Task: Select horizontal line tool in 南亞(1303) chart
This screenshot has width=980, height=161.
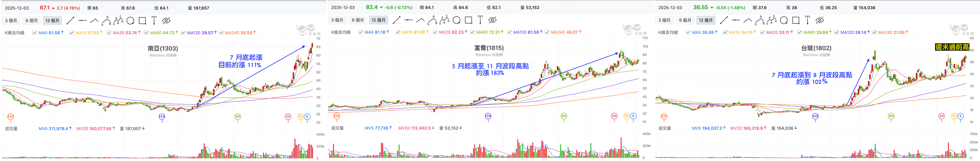Action: 82,21
